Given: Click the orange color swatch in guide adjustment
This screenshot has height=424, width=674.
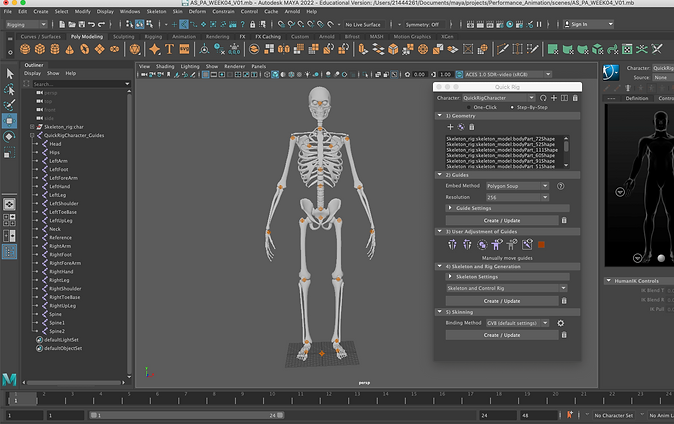Looking at the screenshot, I should (541, 245).
